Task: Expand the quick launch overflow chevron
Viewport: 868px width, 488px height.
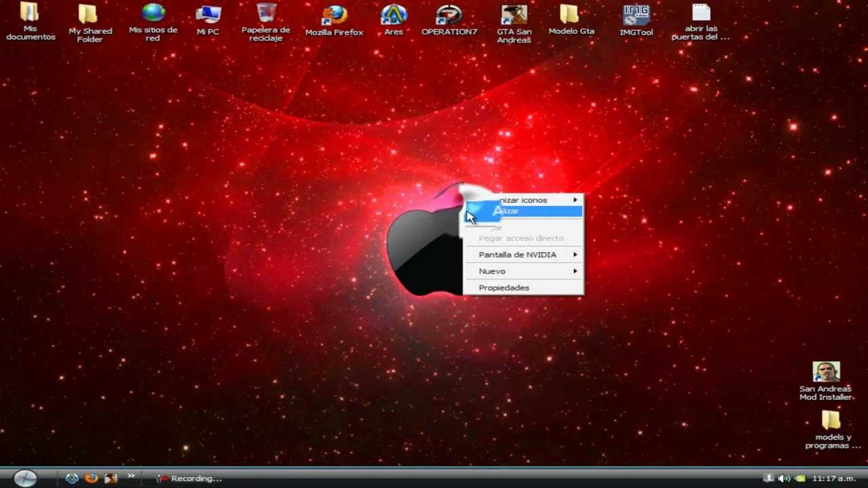Action: [x=131, y=476]
